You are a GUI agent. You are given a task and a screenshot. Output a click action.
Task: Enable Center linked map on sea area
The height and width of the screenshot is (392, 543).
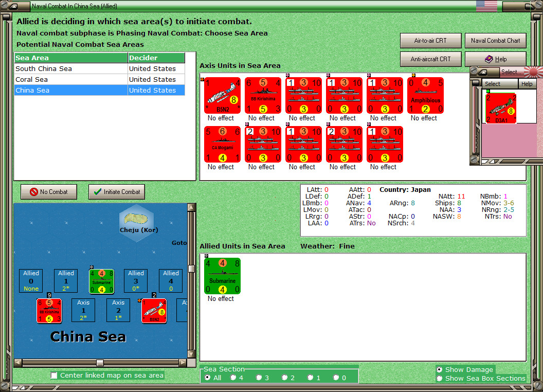coord(53,376)
